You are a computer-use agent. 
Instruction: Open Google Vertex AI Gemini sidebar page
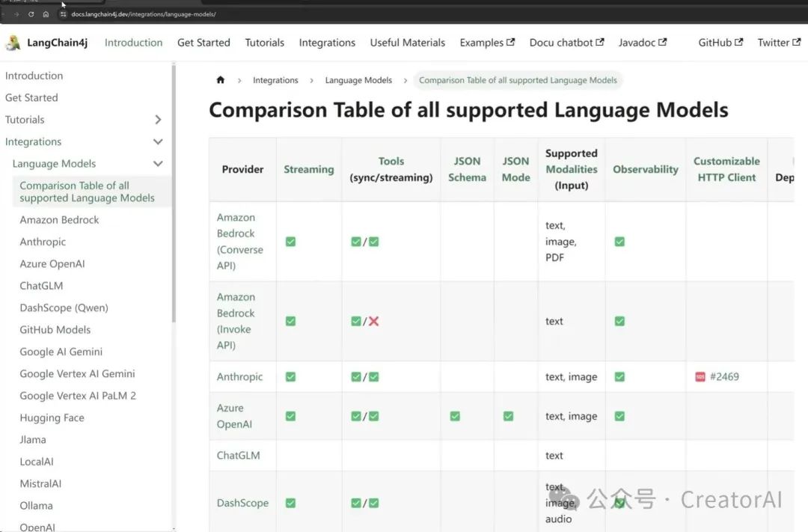click(x=77, y=373)
